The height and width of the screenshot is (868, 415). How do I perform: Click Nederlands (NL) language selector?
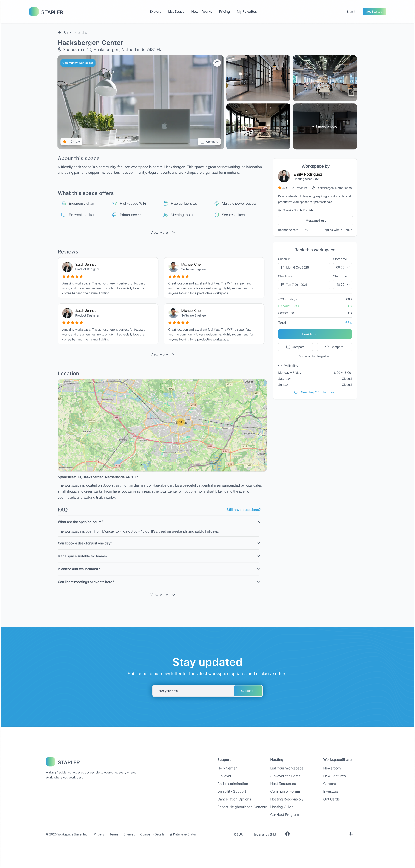coord(264,835)
